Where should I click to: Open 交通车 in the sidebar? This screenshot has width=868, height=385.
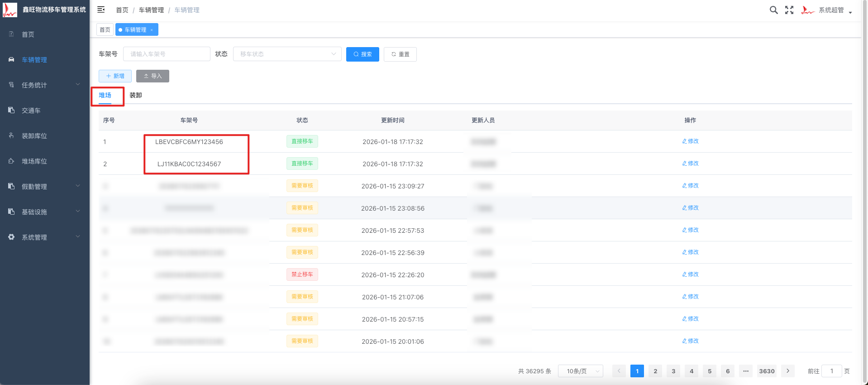point(31,111)
